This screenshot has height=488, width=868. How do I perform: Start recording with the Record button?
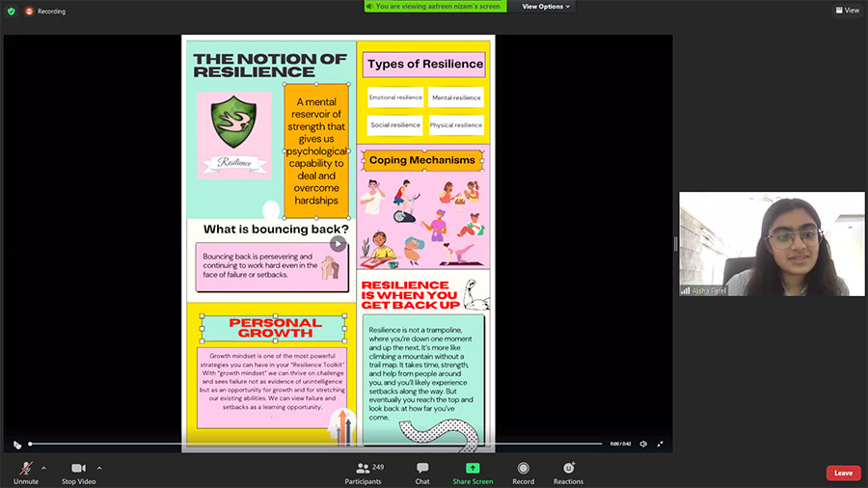click(523, 474)
